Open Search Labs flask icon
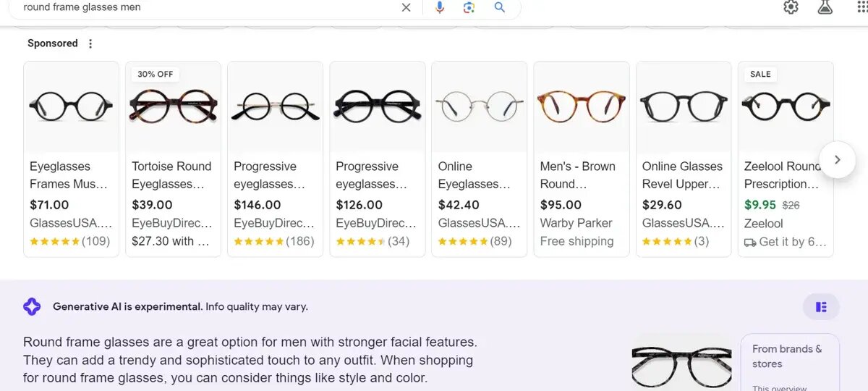 (x=825, y=7)
